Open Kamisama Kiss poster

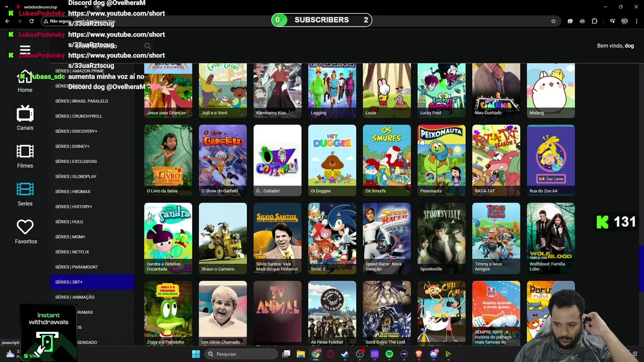click(x=277, y=90)
